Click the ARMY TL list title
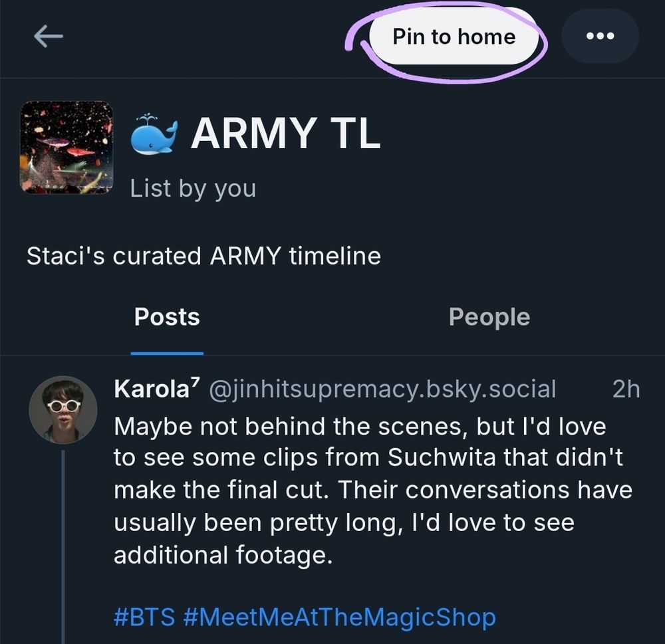Screen dimensions: 665x644 click(x=285, y=132)
